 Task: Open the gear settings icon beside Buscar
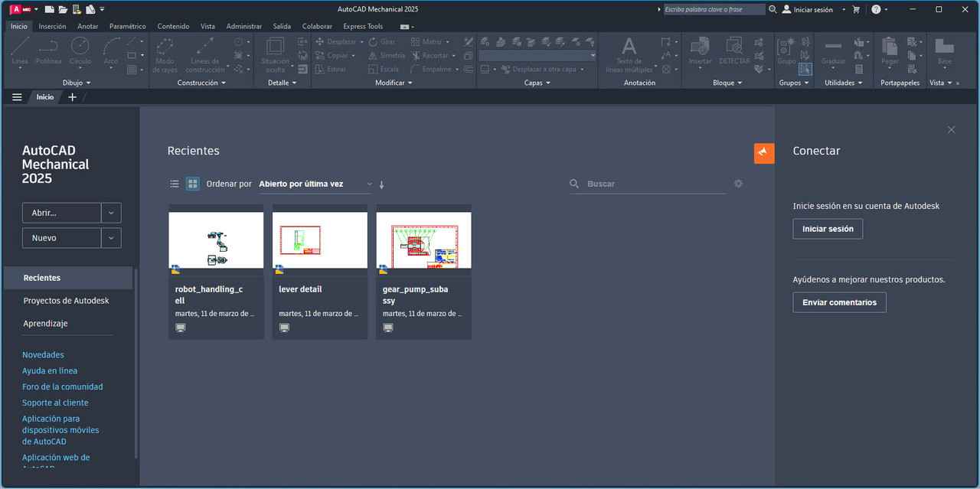(x=738, y=184)
